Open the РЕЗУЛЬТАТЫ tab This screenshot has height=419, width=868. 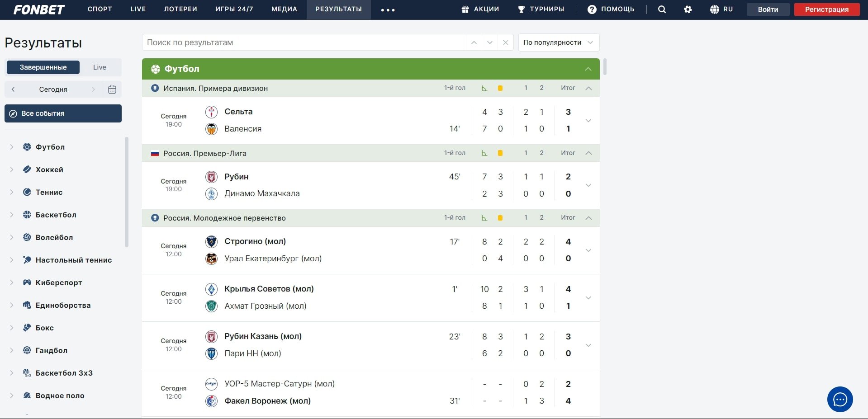coord(339,9)
